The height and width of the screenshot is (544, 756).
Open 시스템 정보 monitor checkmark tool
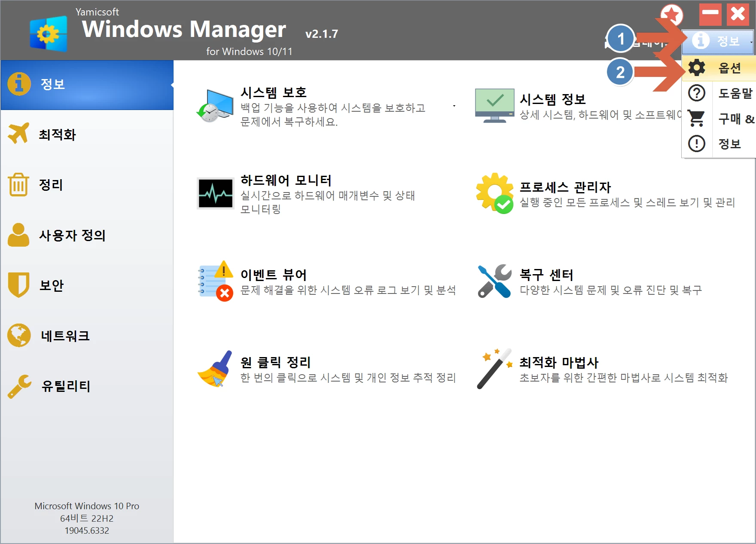(578, 106)
